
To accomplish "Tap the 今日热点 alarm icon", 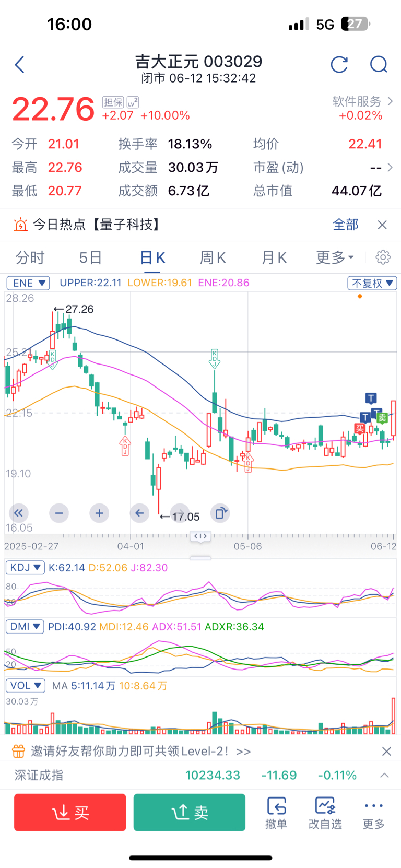I will point(20,225).
